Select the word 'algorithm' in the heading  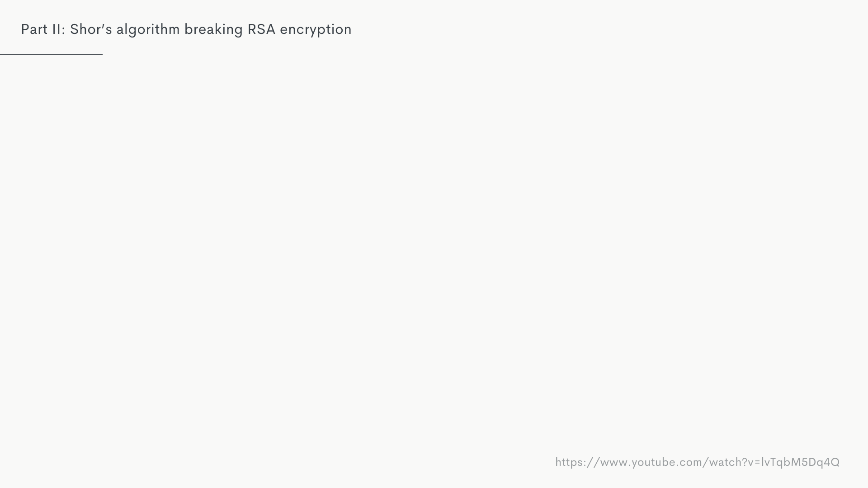(148, 30)
